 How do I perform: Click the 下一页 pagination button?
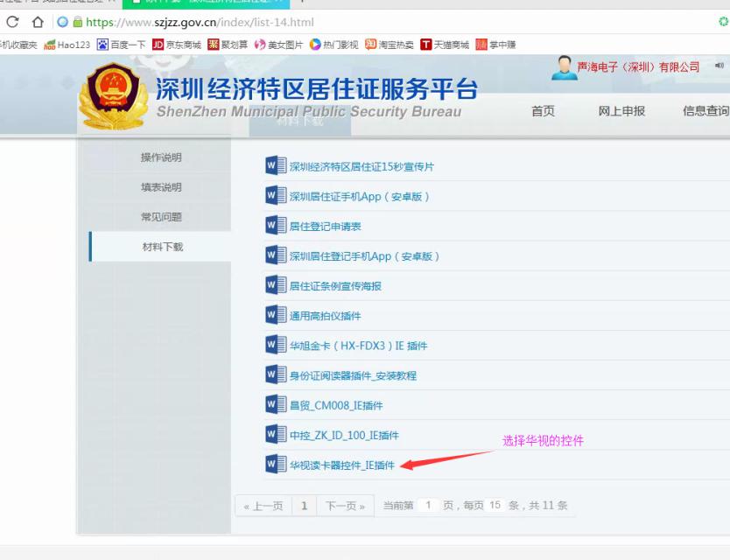pos(345,506)
